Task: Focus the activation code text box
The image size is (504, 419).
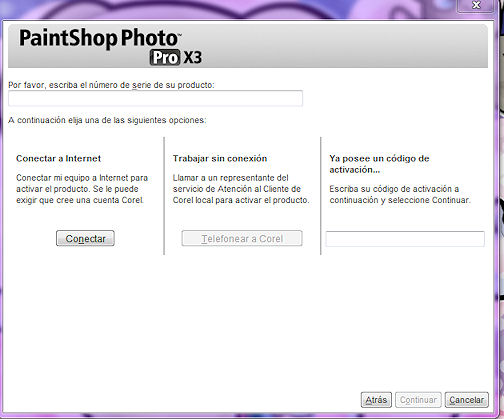Action: pos(405,239)
